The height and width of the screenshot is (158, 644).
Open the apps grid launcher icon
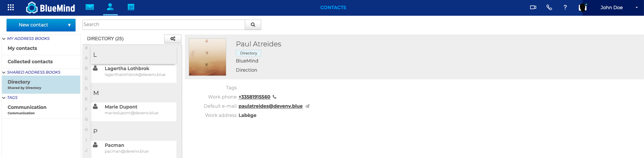tap(11, 7)
